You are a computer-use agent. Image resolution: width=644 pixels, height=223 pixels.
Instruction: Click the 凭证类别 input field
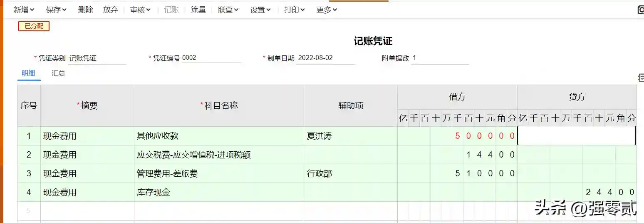point(97,58)
